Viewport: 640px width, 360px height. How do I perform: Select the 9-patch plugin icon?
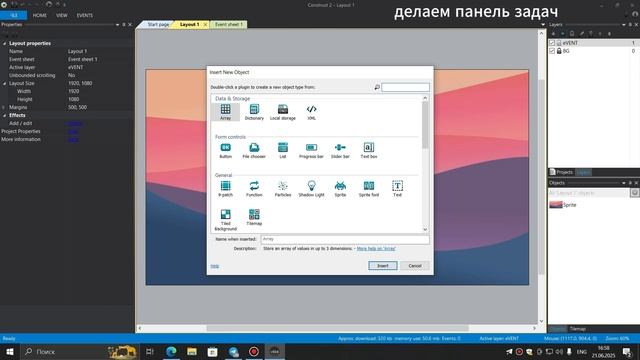click(225, 186)
